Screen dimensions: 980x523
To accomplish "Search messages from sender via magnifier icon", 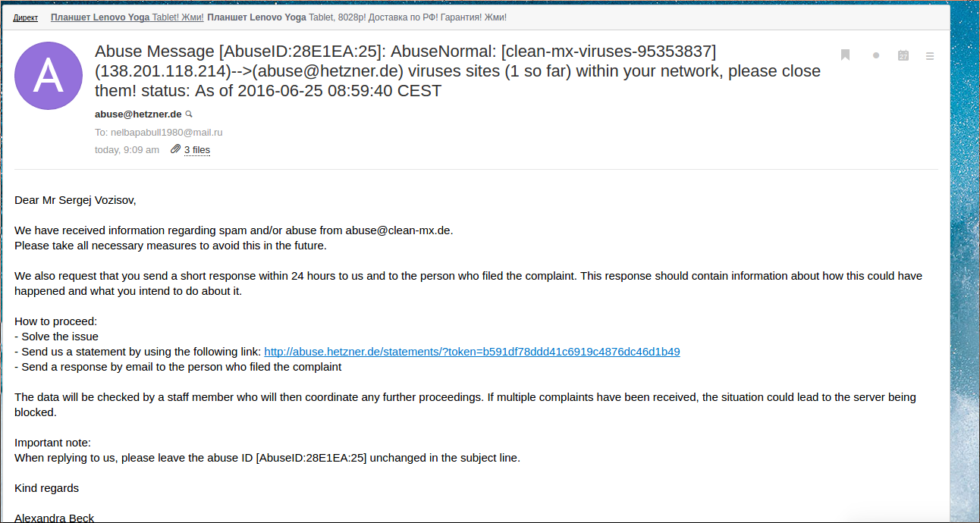I will [x=189, y=114].
